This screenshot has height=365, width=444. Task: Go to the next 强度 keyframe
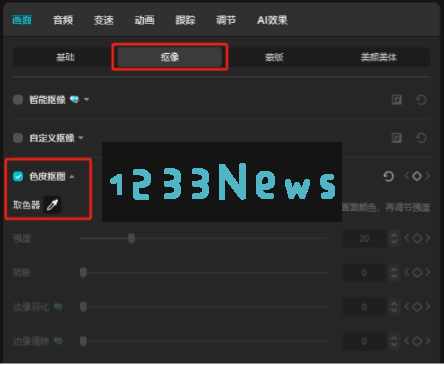coord(427,238)
